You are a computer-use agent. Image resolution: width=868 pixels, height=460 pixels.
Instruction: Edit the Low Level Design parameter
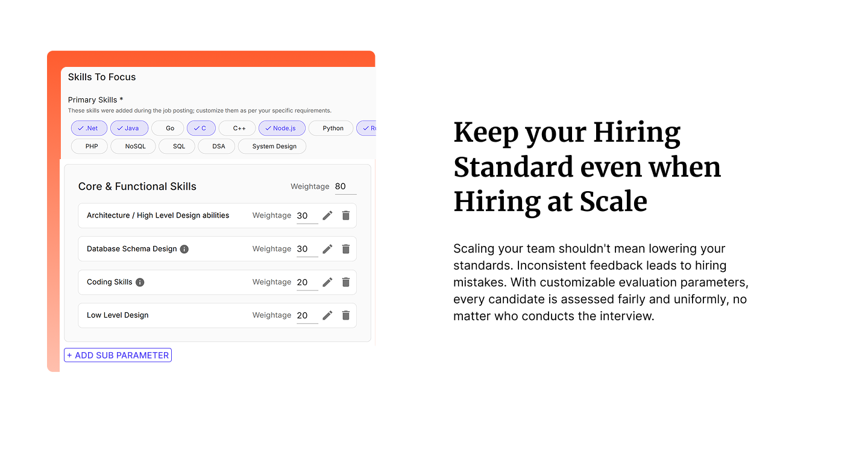coord(327,315)
